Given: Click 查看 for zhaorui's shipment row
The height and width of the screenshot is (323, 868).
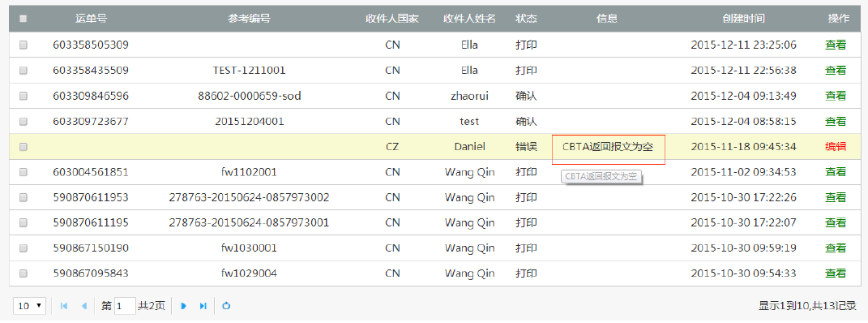Looking at the screenshot, I should [836, 96].
